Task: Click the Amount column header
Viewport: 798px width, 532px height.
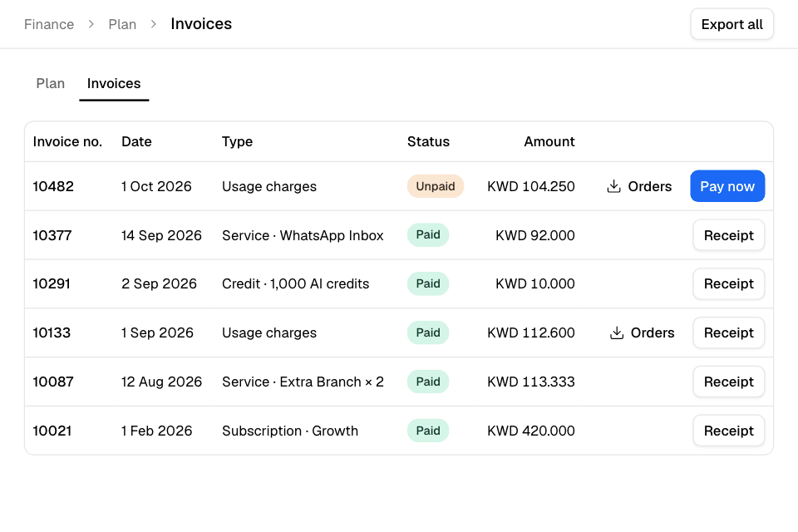Action: (549, 141)
